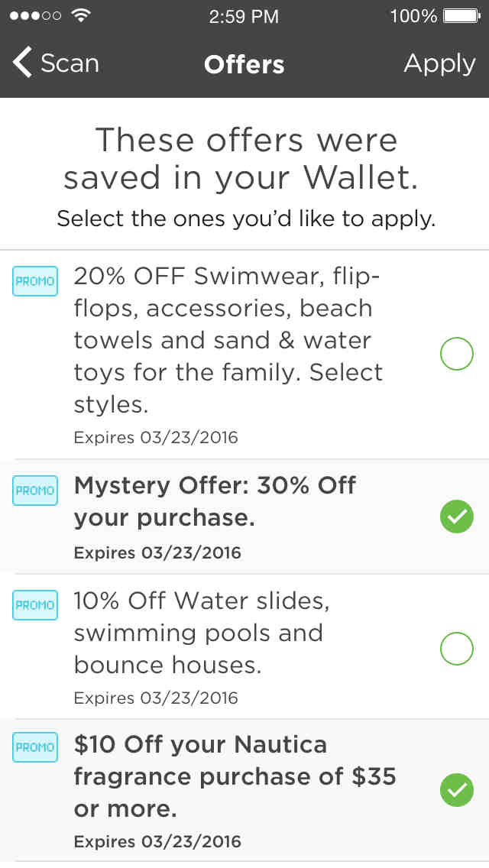Tap the Offers title
The height and width of the screenshot is (868, 489).
click(244, 64)
